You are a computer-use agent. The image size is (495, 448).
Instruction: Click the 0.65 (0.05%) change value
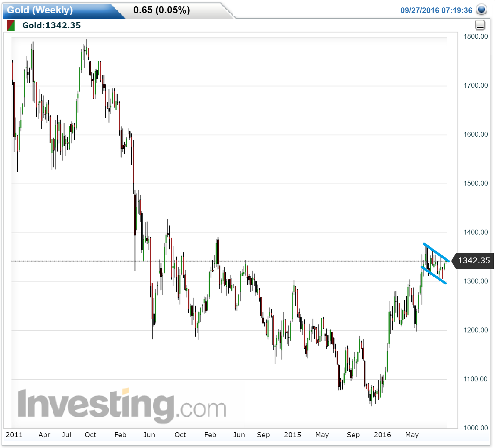[161, 10]
